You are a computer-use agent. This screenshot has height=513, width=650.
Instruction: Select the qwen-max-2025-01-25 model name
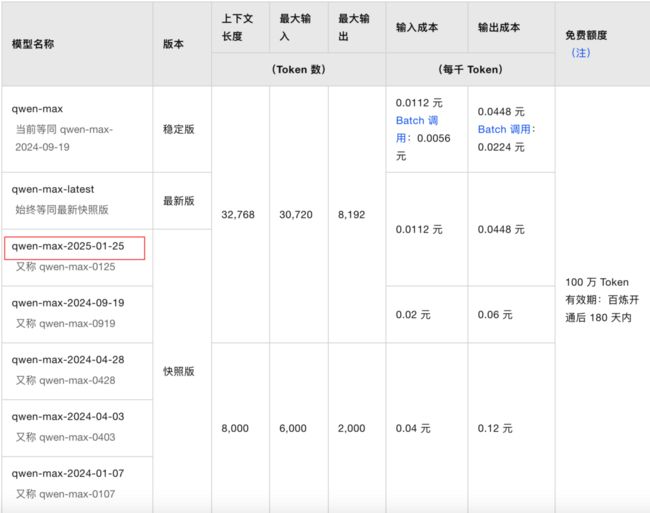68,246
